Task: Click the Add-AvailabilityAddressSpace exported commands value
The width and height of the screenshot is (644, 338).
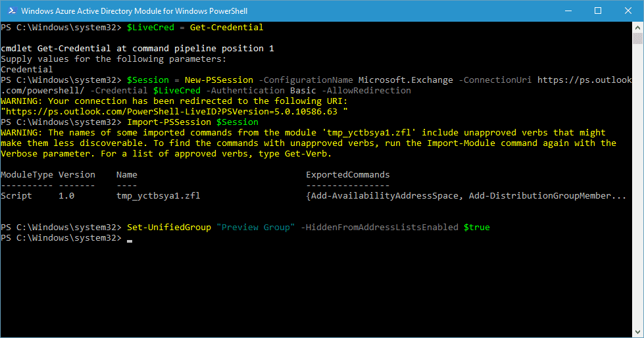Action: pos(466,196)
